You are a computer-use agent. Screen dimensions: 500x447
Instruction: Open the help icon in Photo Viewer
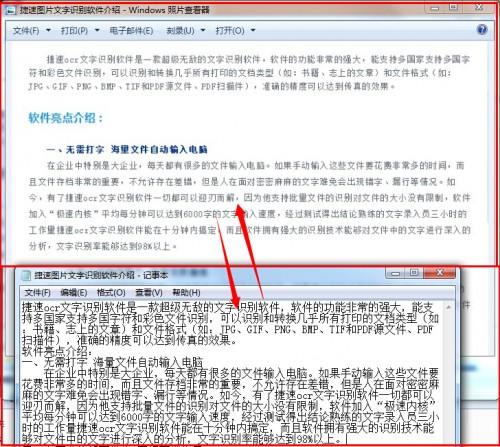pyautogui.click(x=482, y=30)
